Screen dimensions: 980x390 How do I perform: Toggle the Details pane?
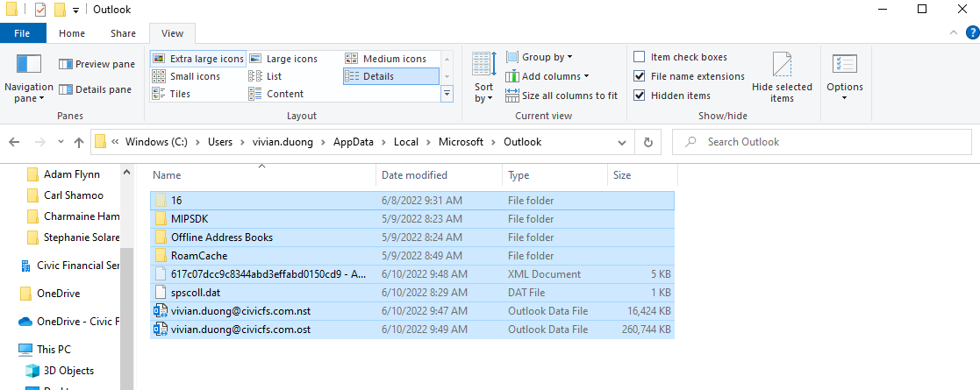[x=96, y=90]
